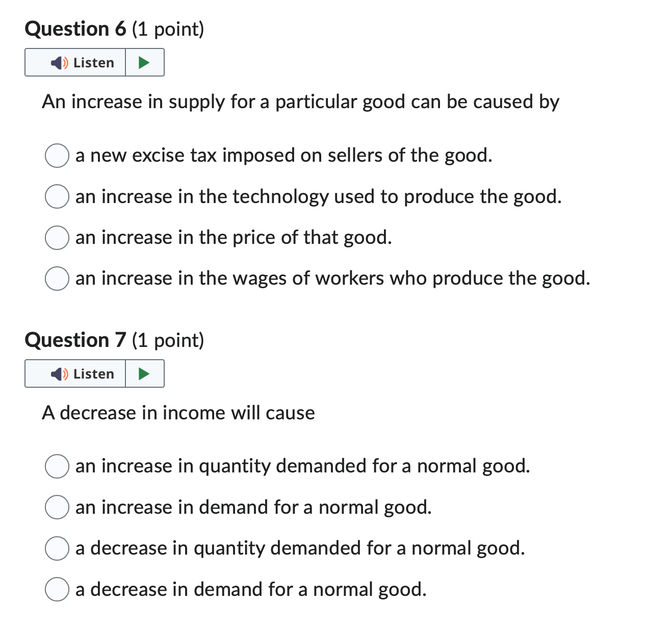Click the prompt 'A decrease in income will cause'

click(178, 413)
